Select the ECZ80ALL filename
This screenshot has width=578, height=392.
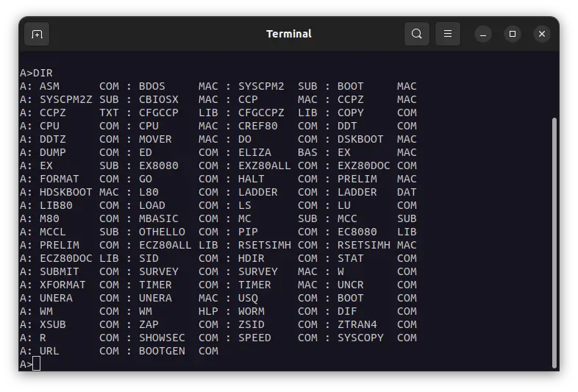[x=165, y=245]
